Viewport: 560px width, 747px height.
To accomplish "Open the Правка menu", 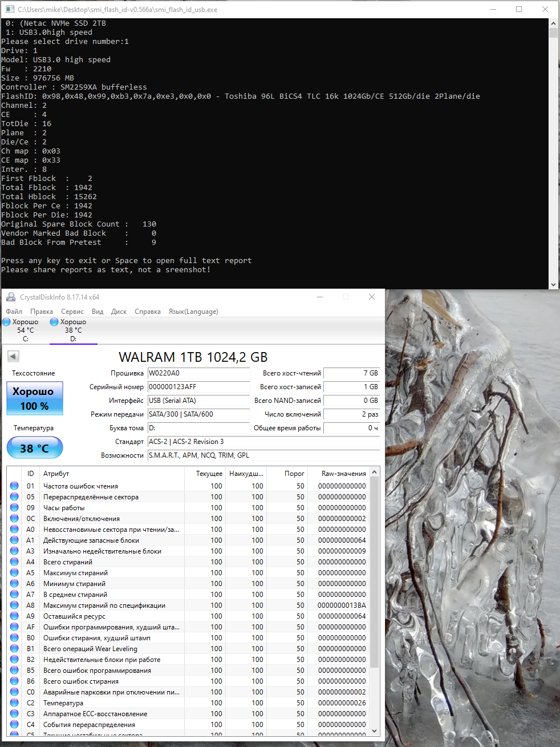I will pyautogui.click(x=42, y=312).
